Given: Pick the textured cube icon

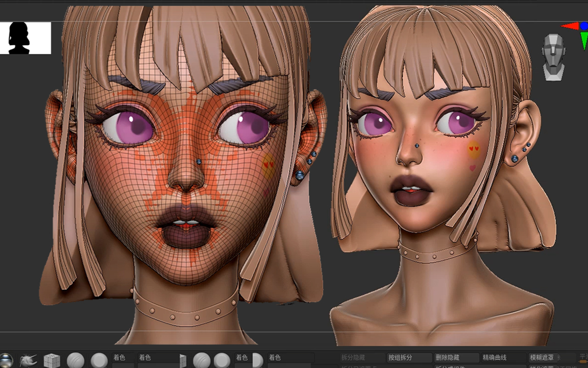Looking at the screenshot, I should coord(52,360).
